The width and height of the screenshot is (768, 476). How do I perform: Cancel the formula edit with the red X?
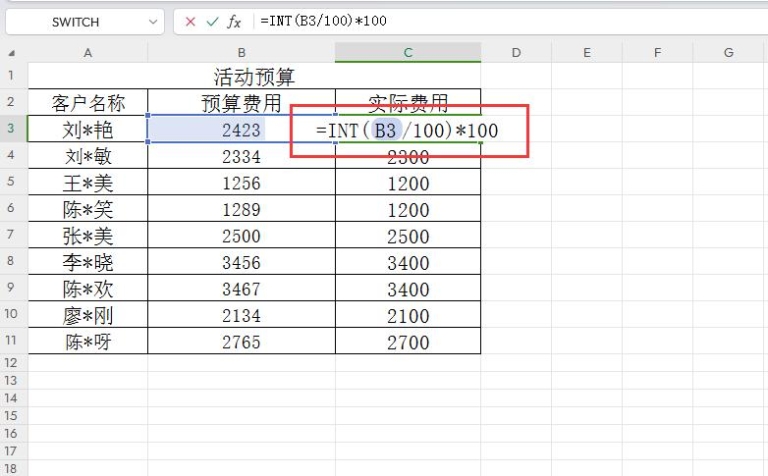point(190,21)
